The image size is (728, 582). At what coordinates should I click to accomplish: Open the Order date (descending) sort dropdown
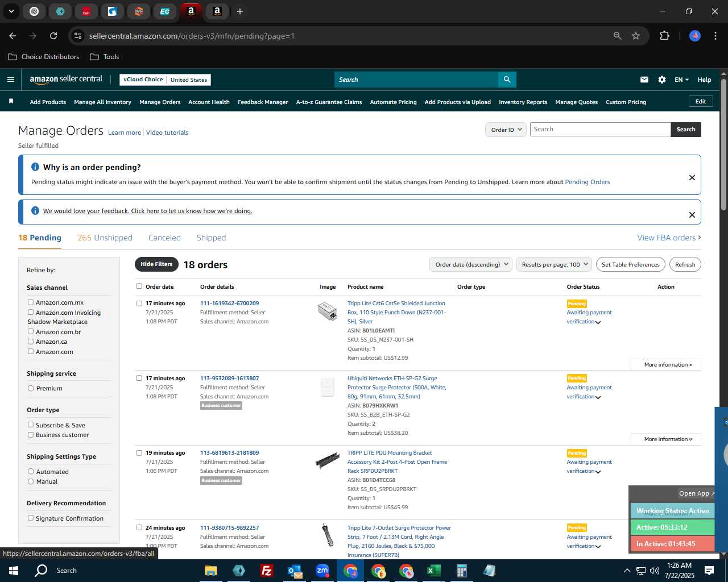pyautogui.click(x=471, y=264)
